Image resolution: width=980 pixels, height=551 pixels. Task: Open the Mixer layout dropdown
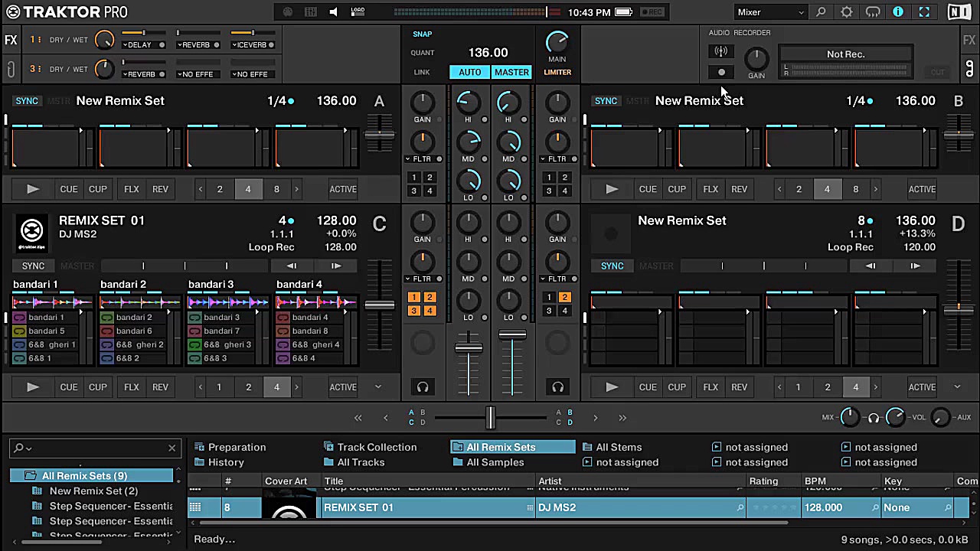tap(770, 12)
